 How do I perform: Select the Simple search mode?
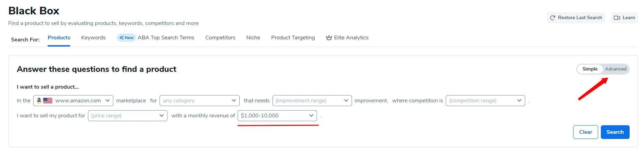[x=590, y=69]
